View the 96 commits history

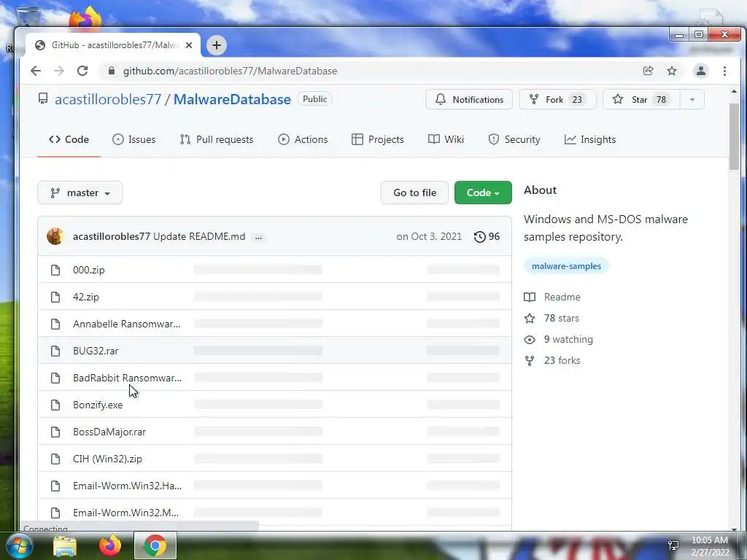[487, 237]
